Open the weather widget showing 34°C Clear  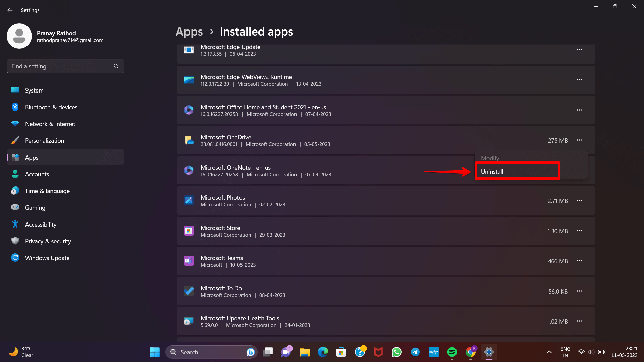[x=21, y=352]
